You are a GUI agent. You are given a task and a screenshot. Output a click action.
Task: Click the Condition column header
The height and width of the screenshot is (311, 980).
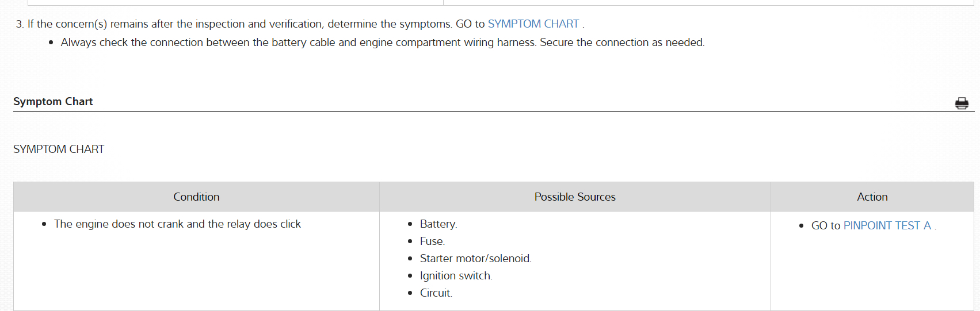(x=196, y=197)
